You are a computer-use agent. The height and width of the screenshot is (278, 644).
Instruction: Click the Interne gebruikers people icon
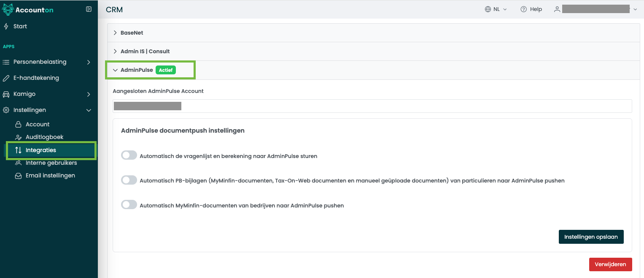click(18, 163)
